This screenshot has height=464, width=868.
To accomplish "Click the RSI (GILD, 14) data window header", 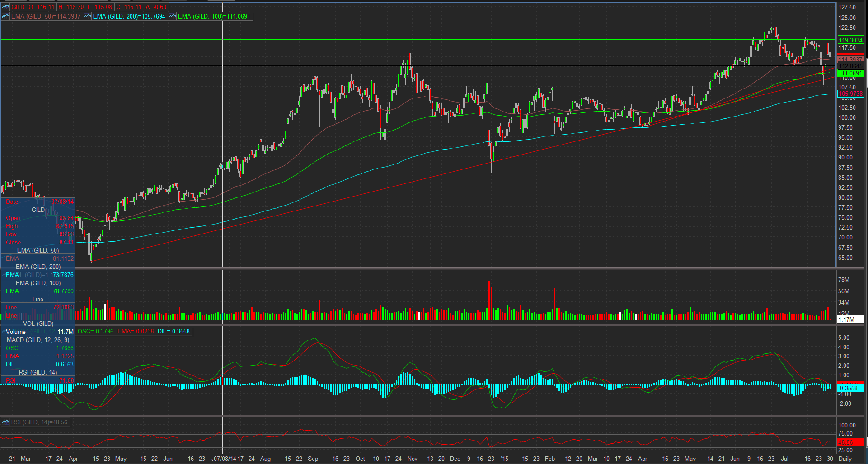I will [38, 372].
